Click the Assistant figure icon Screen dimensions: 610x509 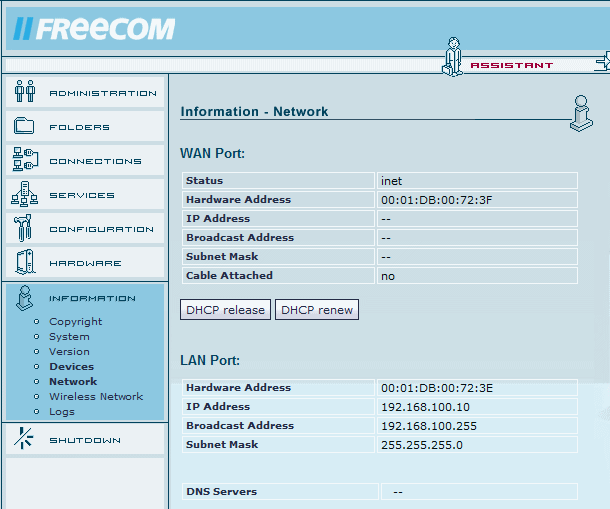453,56
